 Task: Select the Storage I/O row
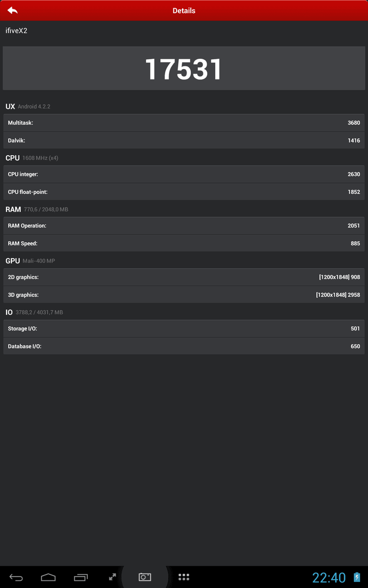[184, 328]
